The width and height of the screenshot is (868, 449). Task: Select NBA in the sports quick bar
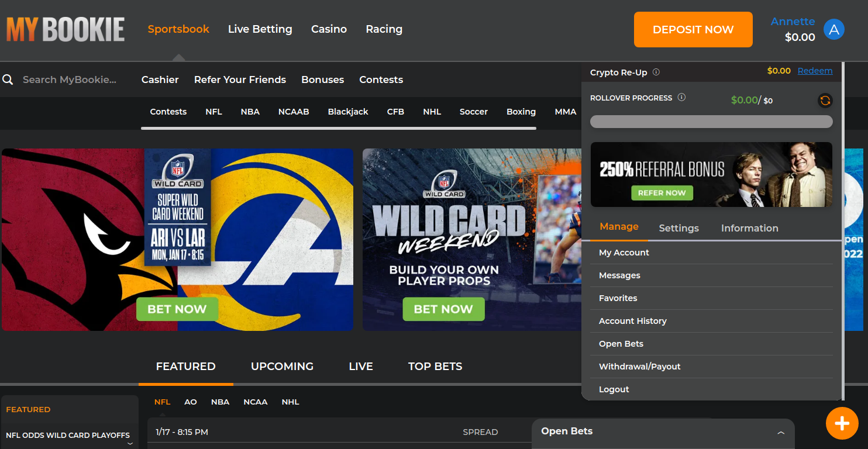coord(250,112)
